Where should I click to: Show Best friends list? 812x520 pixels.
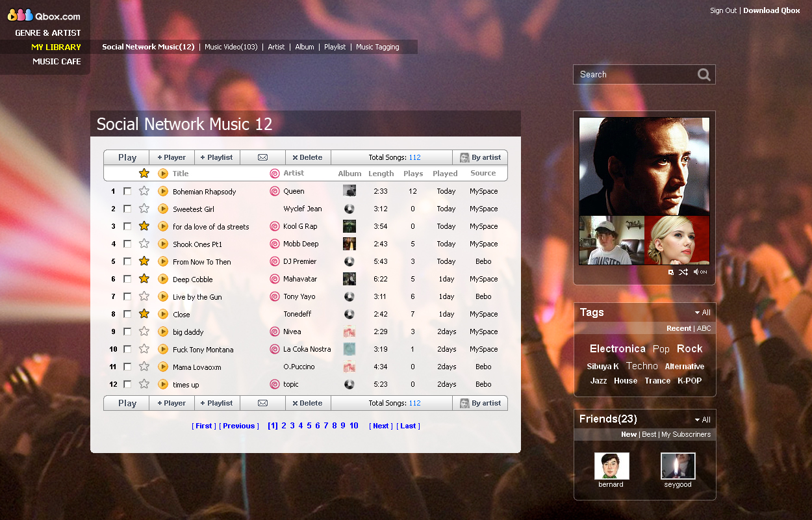pyautogui.click(x=649, y=434)
